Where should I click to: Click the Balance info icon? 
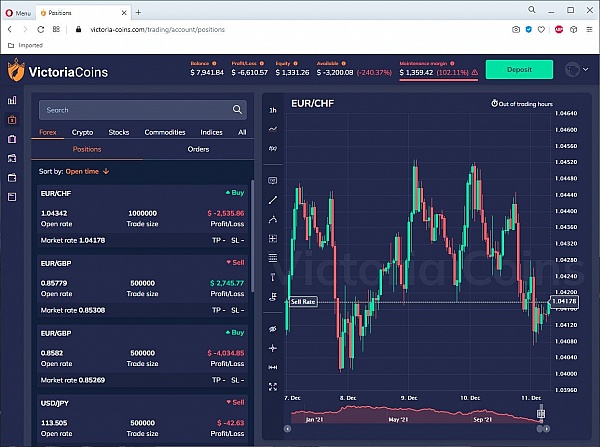tap(214, 64)
